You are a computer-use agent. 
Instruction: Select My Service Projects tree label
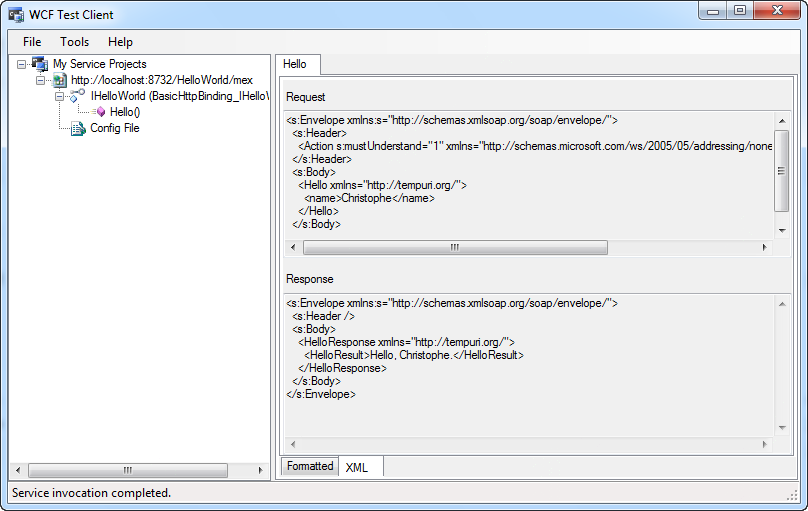tap(99, 64)
